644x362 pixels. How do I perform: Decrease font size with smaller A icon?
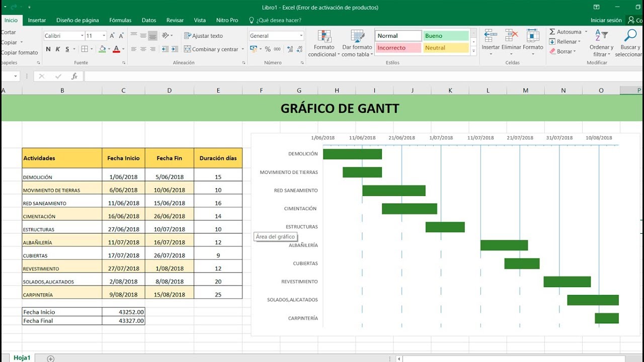(x=121, y=36)
